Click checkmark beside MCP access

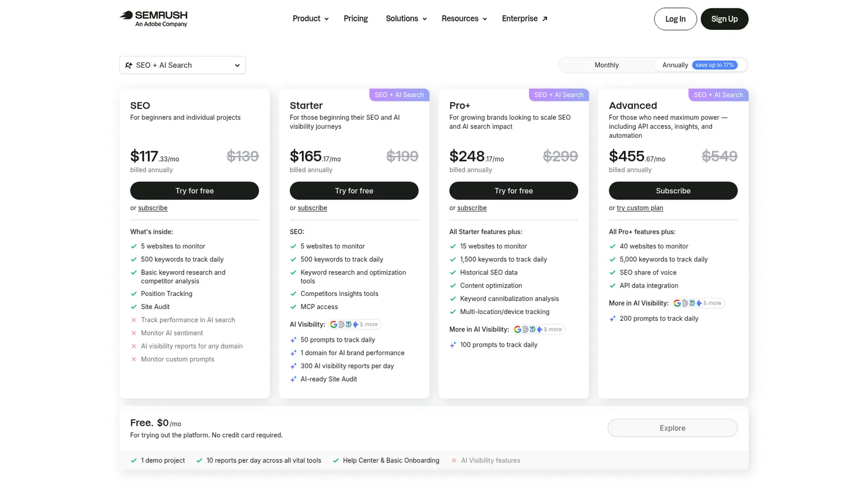293,307
